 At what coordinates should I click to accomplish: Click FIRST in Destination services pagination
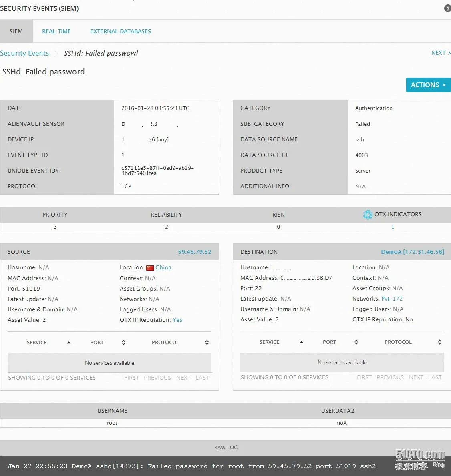[x=364, y=377]
